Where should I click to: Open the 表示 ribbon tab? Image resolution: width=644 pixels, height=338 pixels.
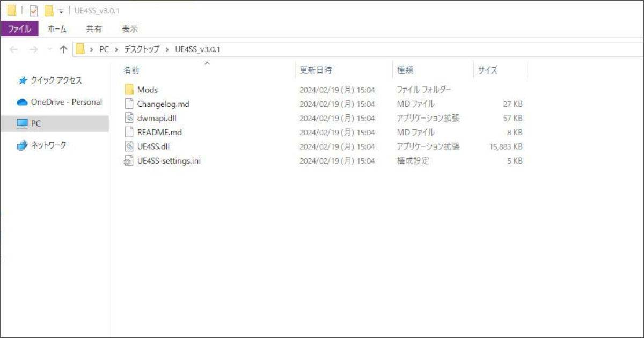130,28
